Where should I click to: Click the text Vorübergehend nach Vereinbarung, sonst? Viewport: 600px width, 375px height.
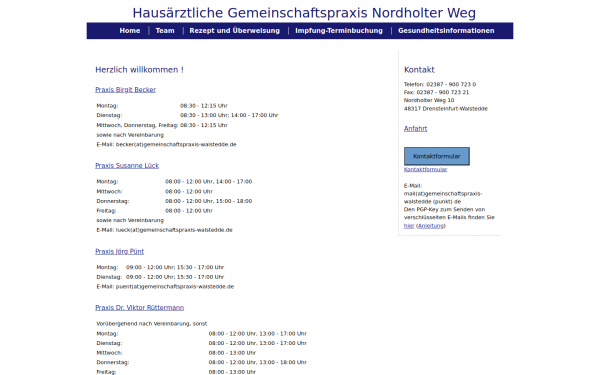tap(152, 324)
